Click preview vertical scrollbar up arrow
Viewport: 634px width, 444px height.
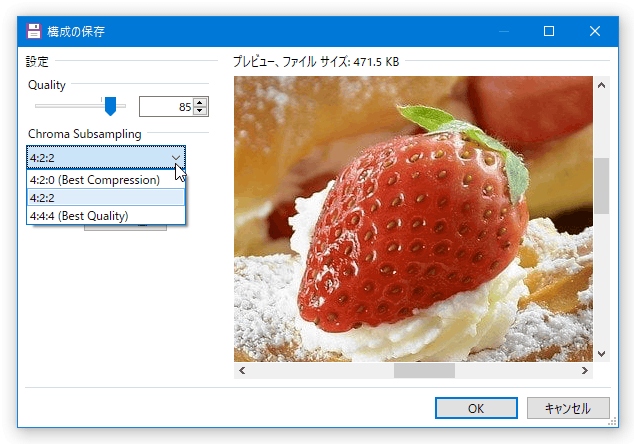(x=602, y=85)
